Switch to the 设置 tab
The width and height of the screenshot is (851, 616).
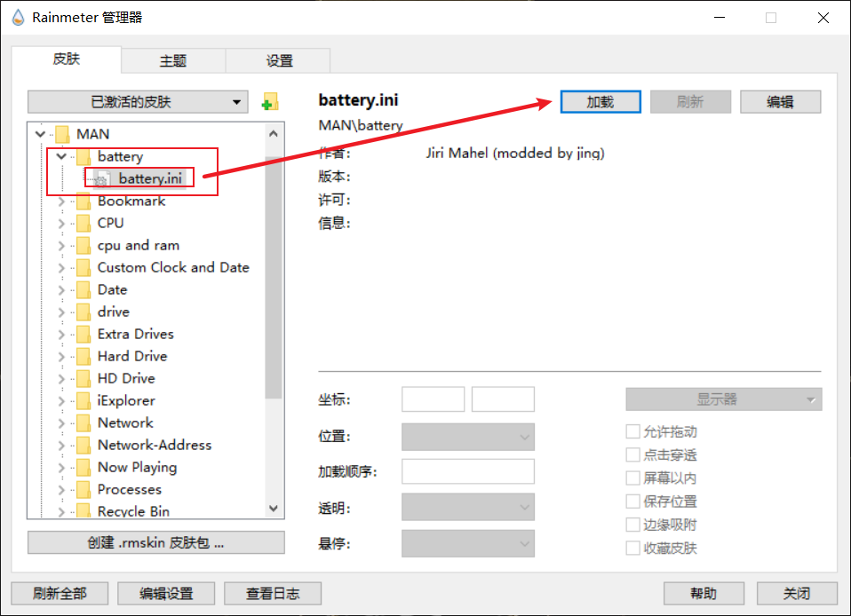point(279,60)
